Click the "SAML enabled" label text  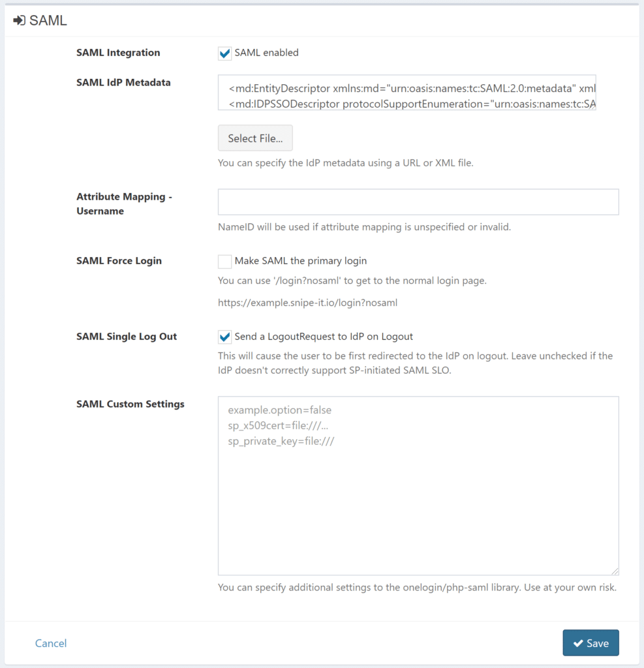(266, 53)
